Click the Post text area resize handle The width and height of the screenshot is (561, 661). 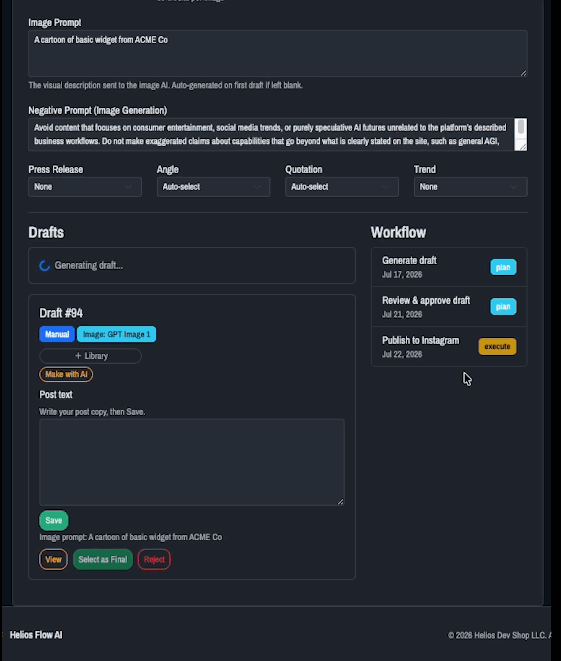(x=341, y=502)
